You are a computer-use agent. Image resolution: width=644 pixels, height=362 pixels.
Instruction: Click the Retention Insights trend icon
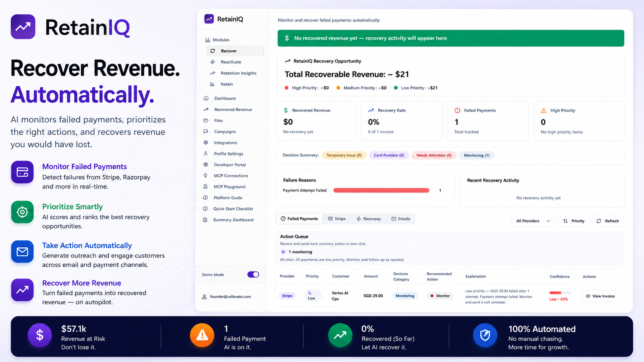tap(212, 73)
